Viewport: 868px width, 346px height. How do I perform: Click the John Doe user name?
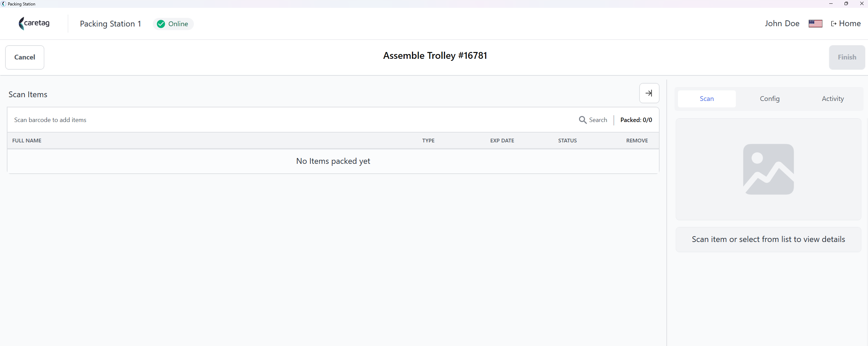782,23
